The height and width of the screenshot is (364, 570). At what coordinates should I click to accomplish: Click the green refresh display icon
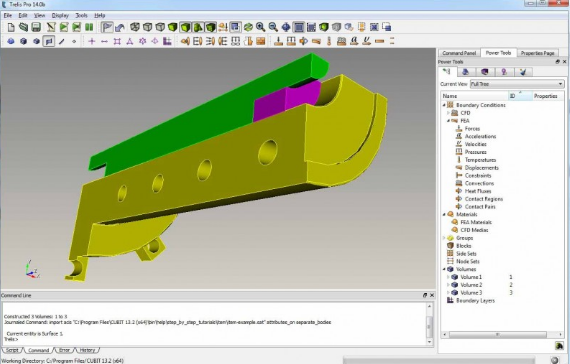tap(248, 27)
